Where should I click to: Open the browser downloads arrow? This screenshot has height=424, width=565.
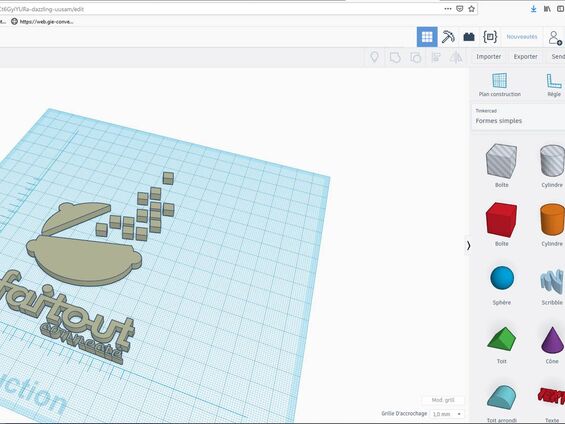click(533, 9)
